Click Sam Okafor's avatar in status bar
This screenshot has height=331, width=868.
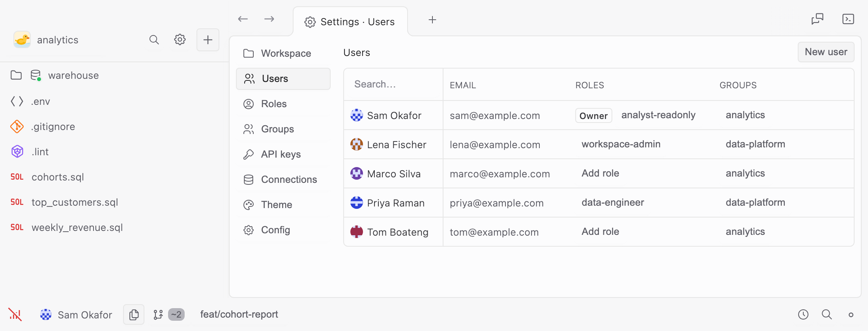(x=46, y=314)
